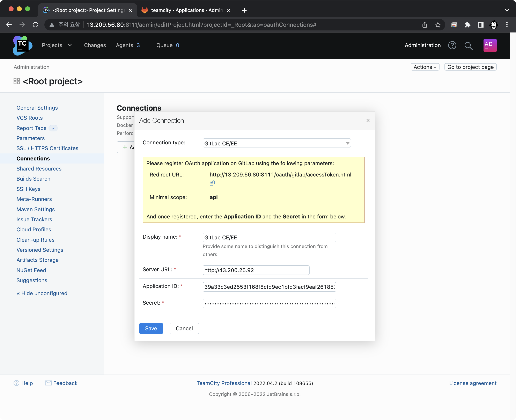Open the Chrome three-dot menu
This screenshot has width=516, height=420.
click(x=507, y=25)
